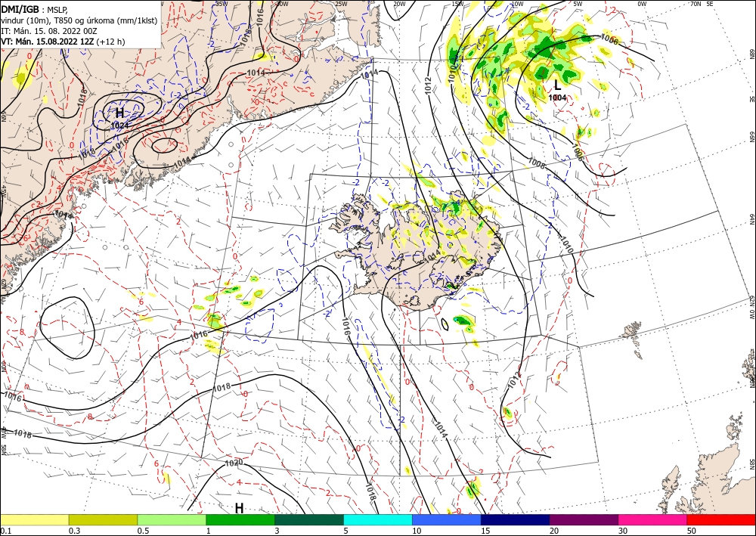This screenshot has height=536, width=756.
Task: Select the dark green 3 mm legend swatch
Action: [309, 519]
